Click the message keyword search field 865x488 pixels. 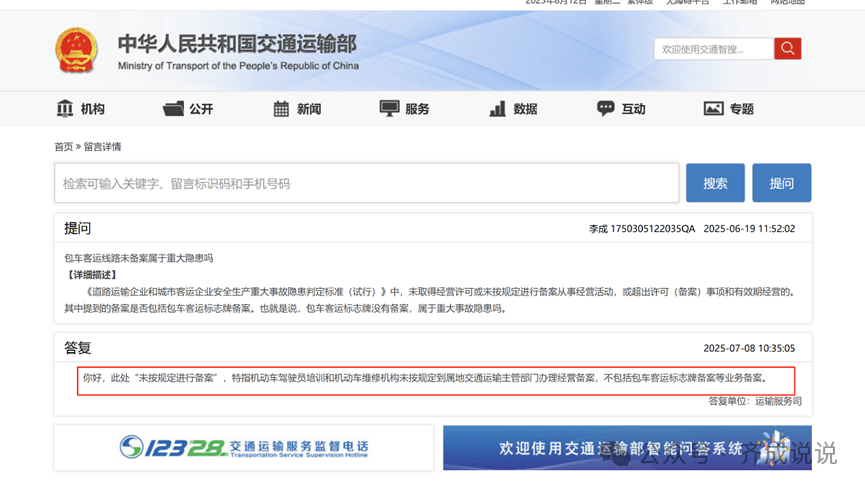pyautogui.click(x=366, y=183)
